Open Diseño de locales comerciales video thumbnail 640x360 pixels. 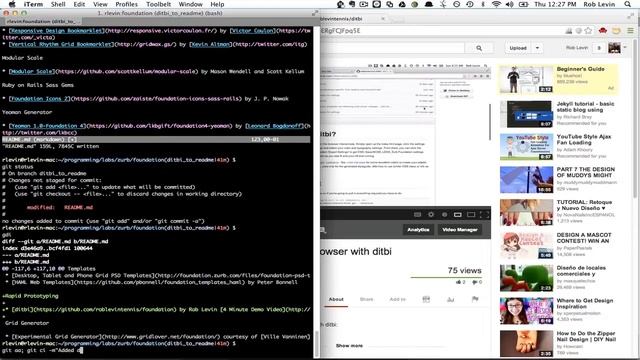pyautogui.click(x=526, y=278)
